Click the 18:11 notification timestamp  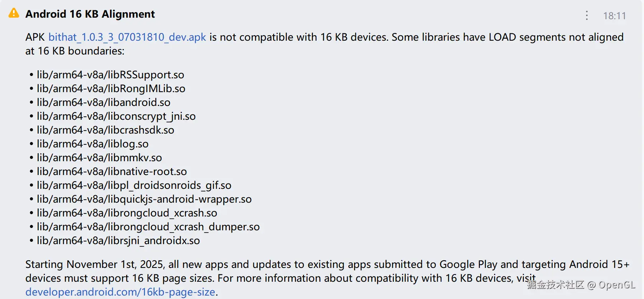pos(614,16)
